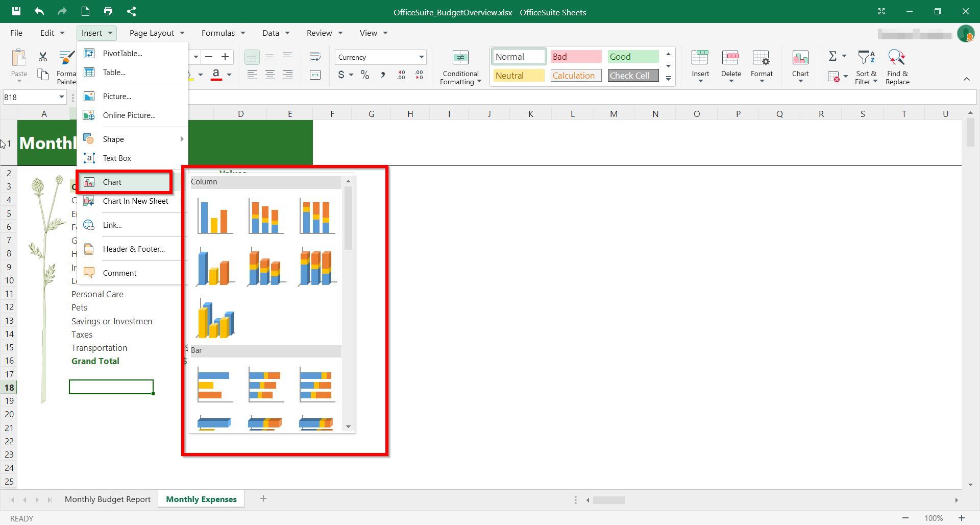This screenshot has height=525, width=980.
Task: Open the Formulas menu
Action: 223,33
